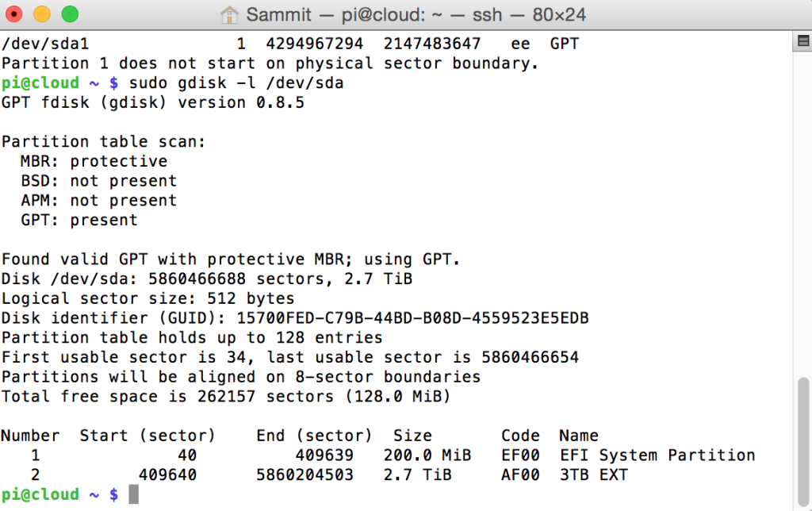812x511 pixels.
Task: Click the terminal cursor block after the last prompt
Action: 133,494
